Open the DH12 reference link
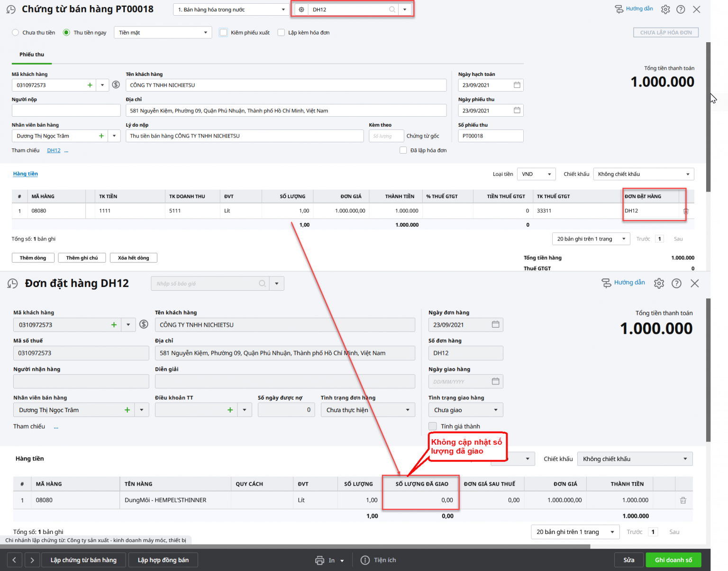728x571 pixels. tap(54, 151)
